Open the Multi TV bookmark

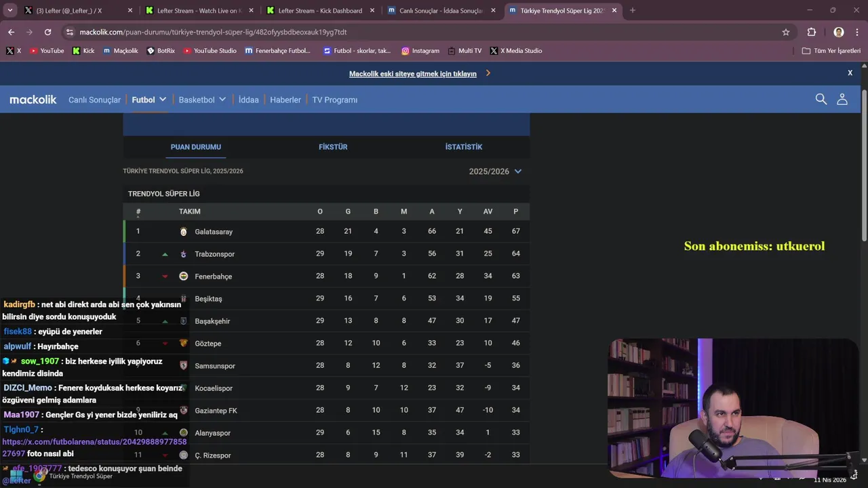(x=465, y=51)
